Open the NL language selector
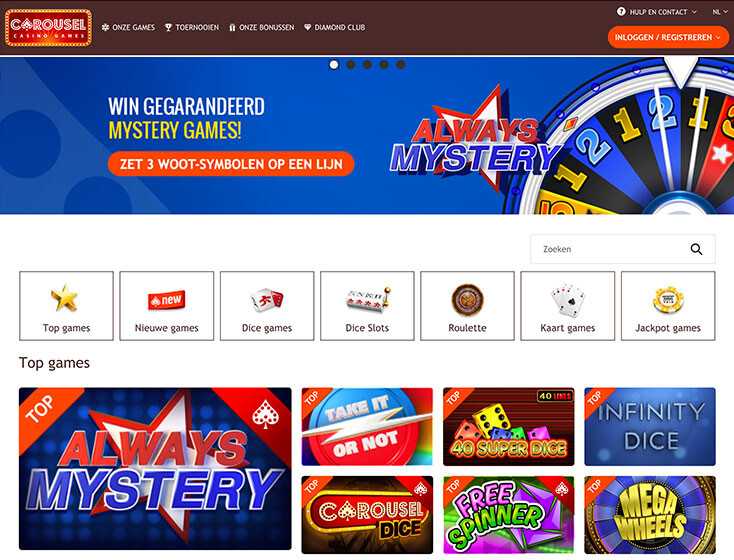The height and width of the screenshot is (560, 734). pos(720,12)
